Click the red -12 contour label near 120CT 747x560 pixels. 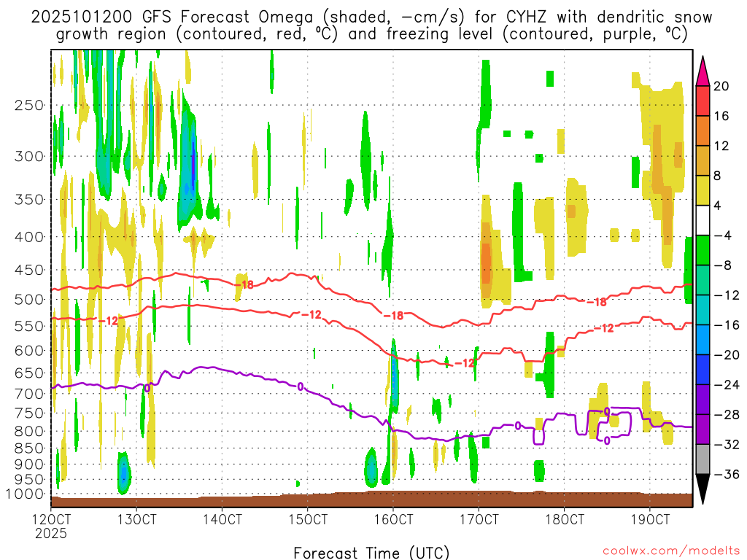click(x=108, y=321)
